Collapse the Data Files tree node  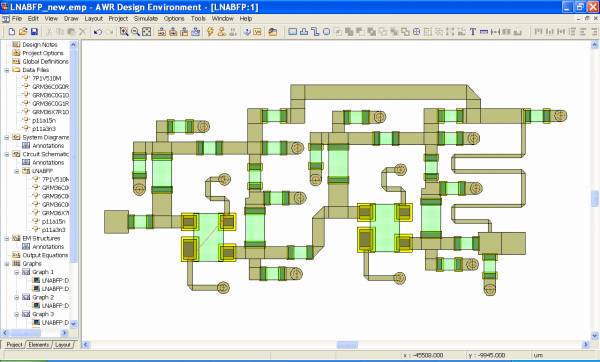7,70
